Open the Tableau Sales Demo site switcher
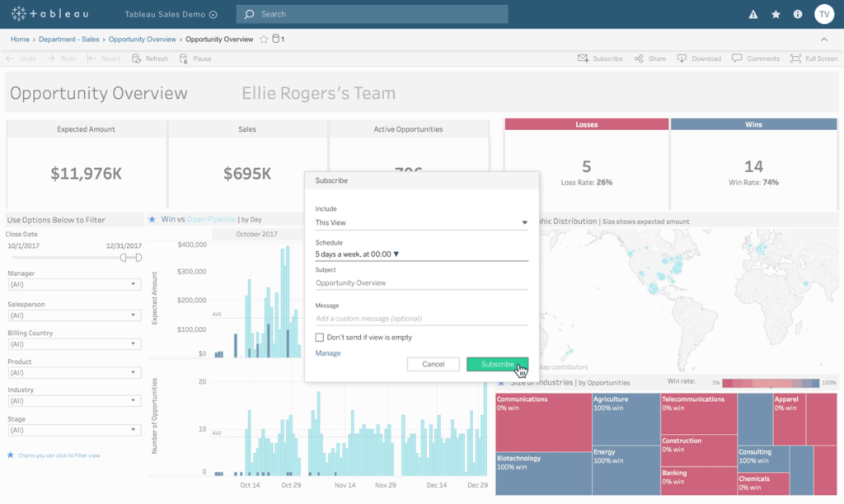This screenshot has height=504, width=844. pyautogui.click(x=171, y=15)
